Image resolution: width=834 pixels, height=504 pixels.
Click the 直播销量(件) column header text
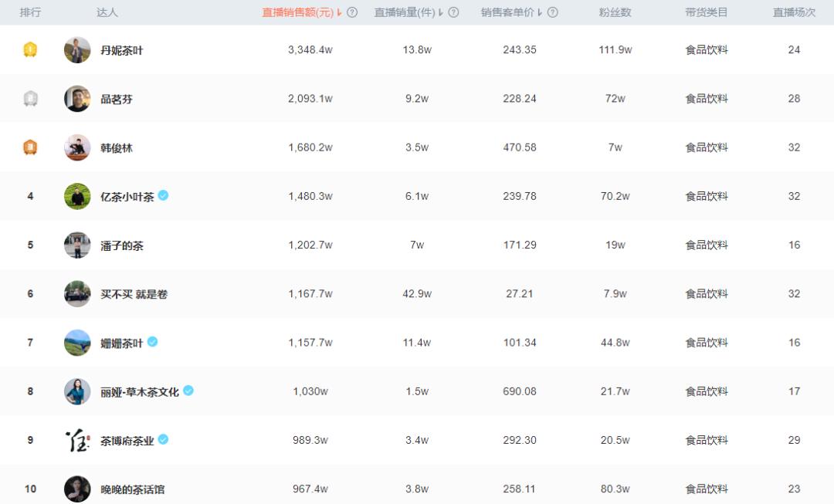click(405, 12)
